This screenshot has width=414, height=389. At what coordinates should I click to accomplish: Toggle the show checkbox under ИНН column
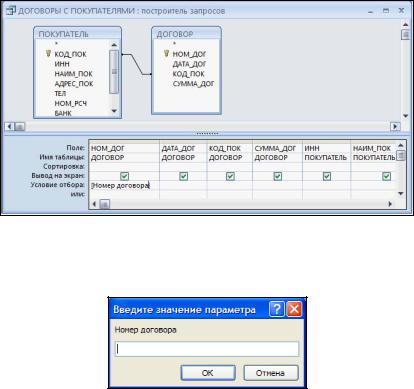(x=327, y=176)
